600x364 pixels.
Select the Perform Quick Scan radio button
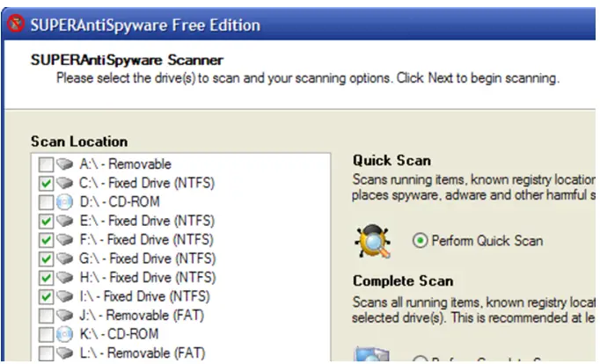click(x=420, y=241)
